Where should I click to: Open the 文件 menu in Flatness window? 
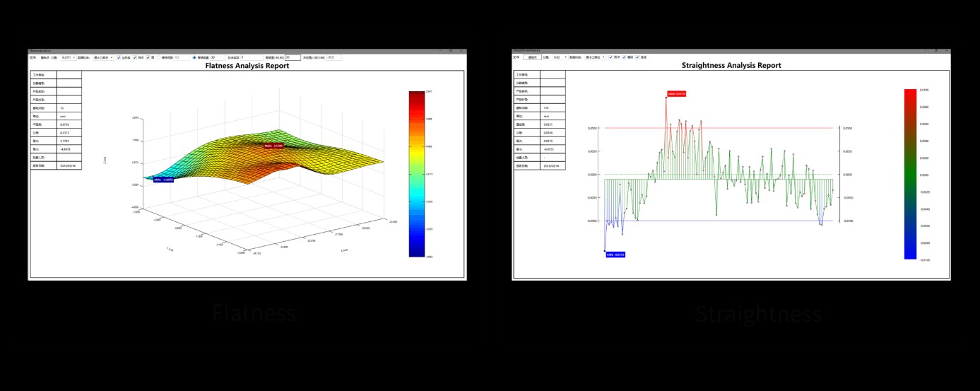point(33,57)
